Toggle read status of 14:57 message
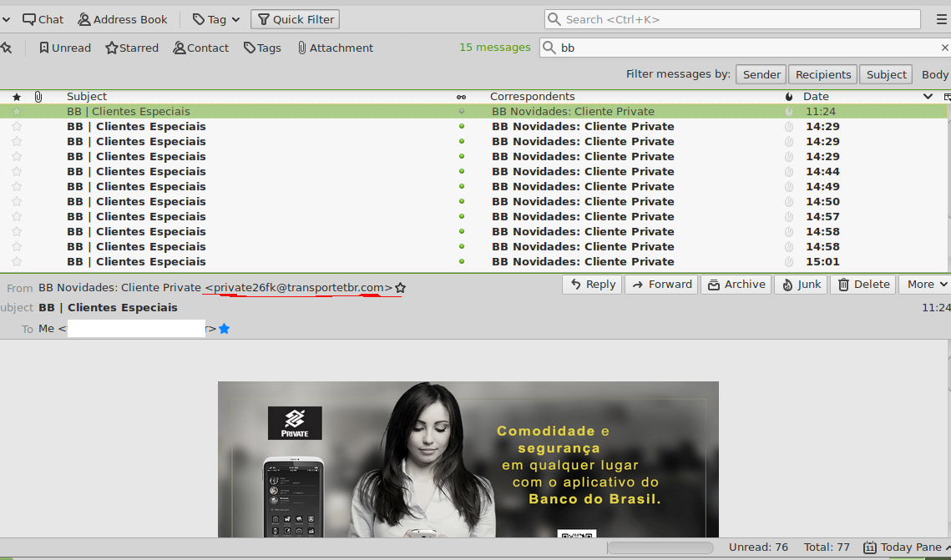Viewport: 951px width, 560px height. click(462, 216)
